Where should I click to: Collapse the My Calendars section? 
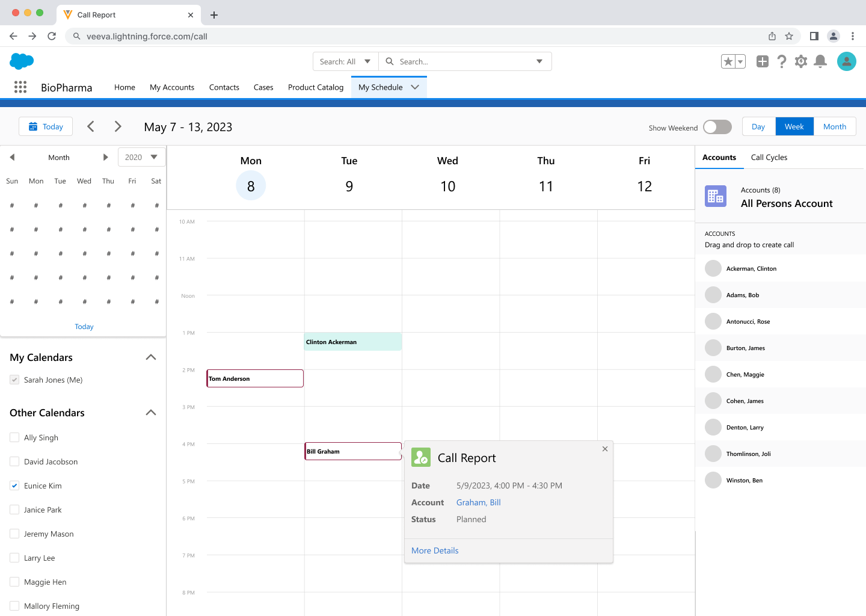click(151, 357)
